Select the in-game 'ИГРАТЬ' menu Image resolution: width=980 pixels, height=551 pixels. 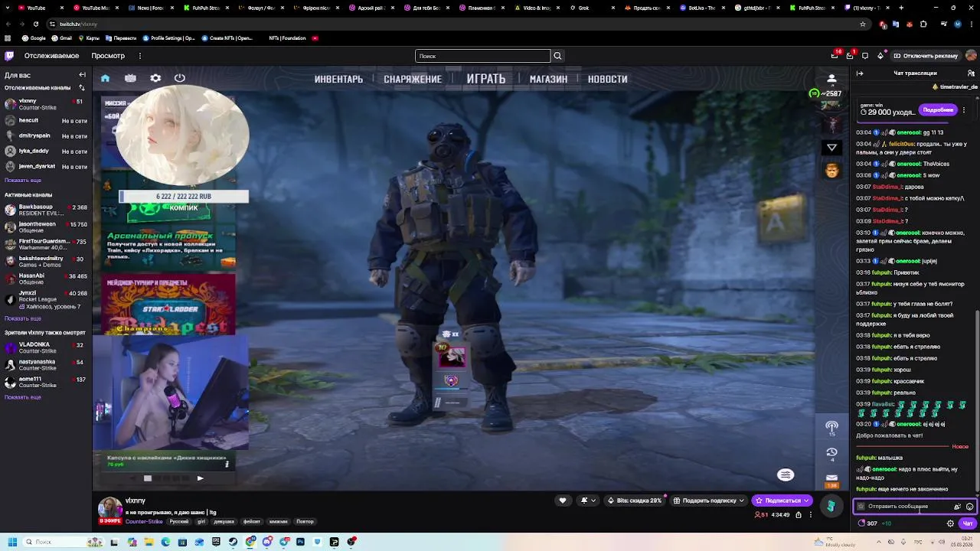point(486,79)
